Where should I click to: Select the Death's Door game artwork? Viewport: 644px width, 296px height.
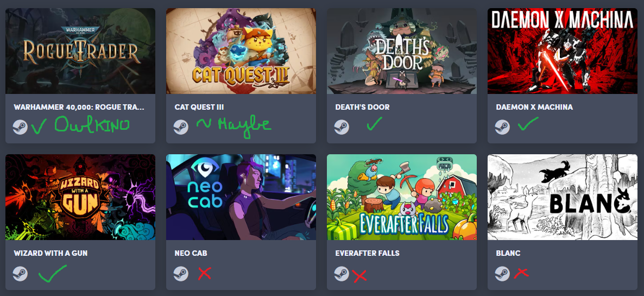click(x=402, y=51)
